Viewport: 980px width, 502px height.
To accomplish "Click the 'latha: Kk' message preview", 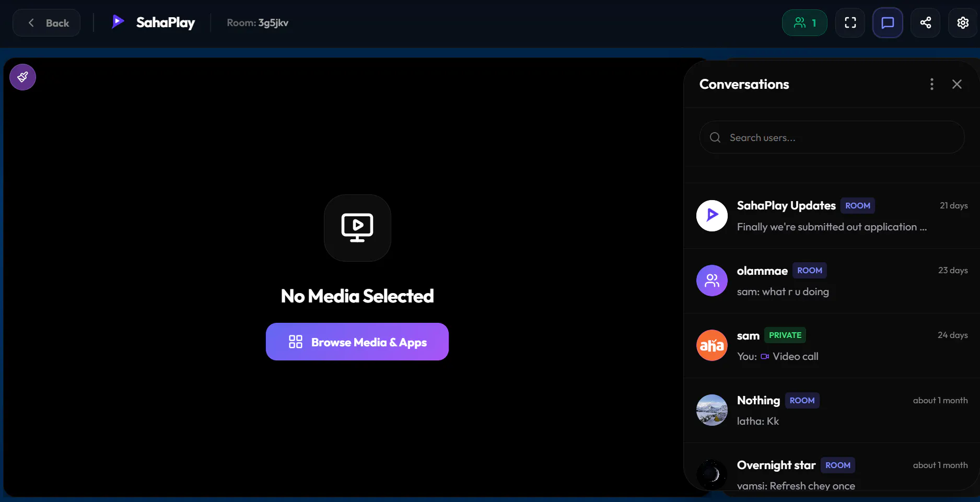I will [757, 421].
